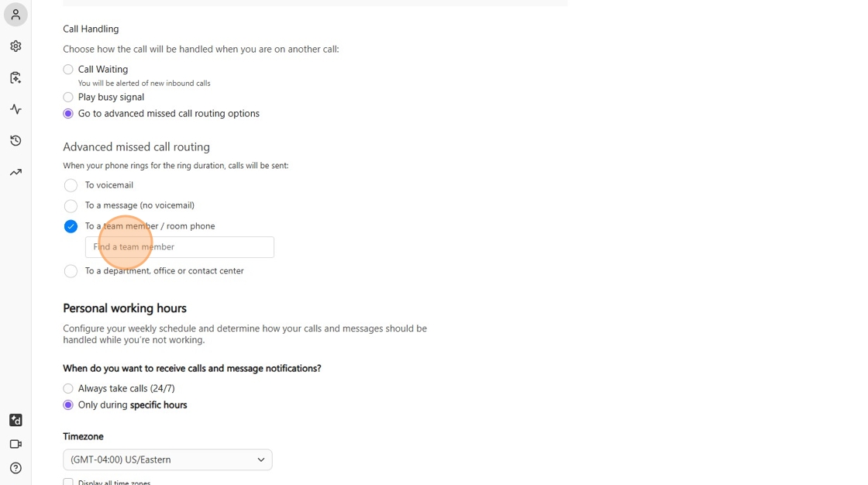Route missed calls To voicemail
This screenshot has width=868, height=485.
point(71,186)
